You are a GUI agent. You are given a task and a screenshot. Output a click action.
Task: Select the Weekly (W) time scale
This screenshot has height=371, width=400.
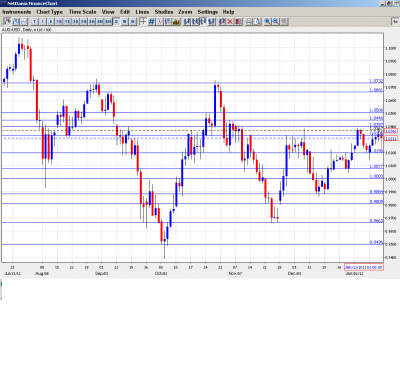124,22
